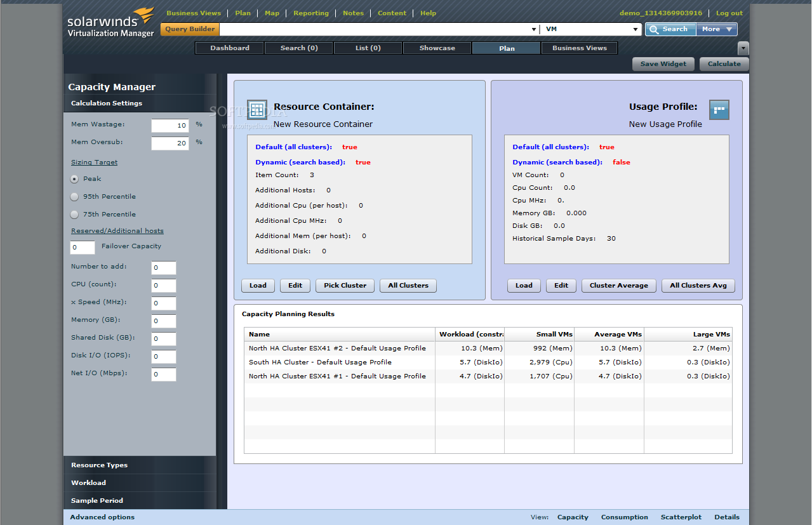
Task: Sort results by the Name column header
Action: point(340,335)
